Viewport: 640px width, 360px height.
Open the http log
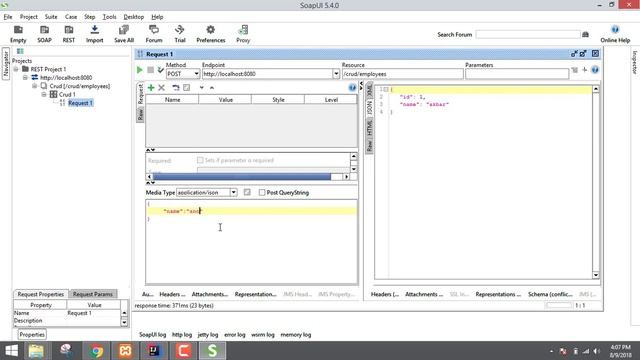point(182,334)
